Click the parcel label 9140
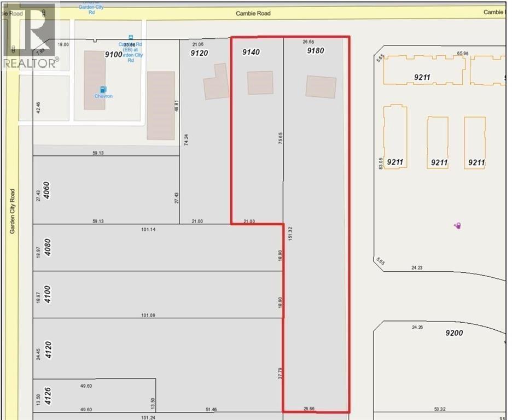 tap(252, 52)
